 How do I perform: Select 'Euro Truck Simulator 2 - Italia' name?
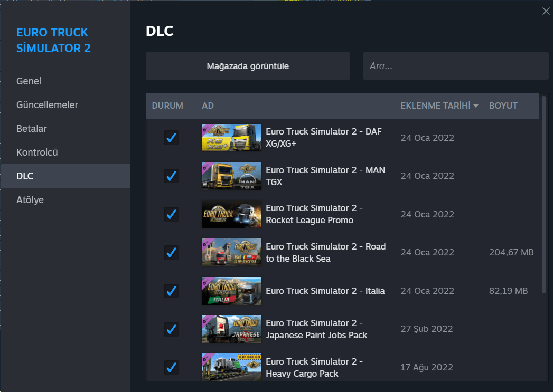(325, 291)
